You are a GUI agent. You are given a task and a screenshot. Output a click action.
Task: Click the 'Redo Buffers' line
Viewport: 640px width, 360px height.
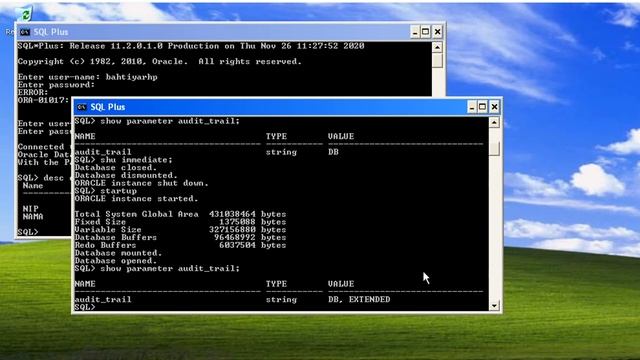pos(180,245)
